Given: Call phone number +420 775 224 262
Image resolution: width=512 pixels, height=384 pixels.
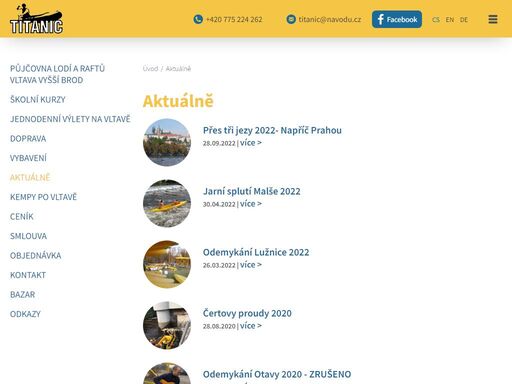Looking at the screenshot, I should 234,19.
